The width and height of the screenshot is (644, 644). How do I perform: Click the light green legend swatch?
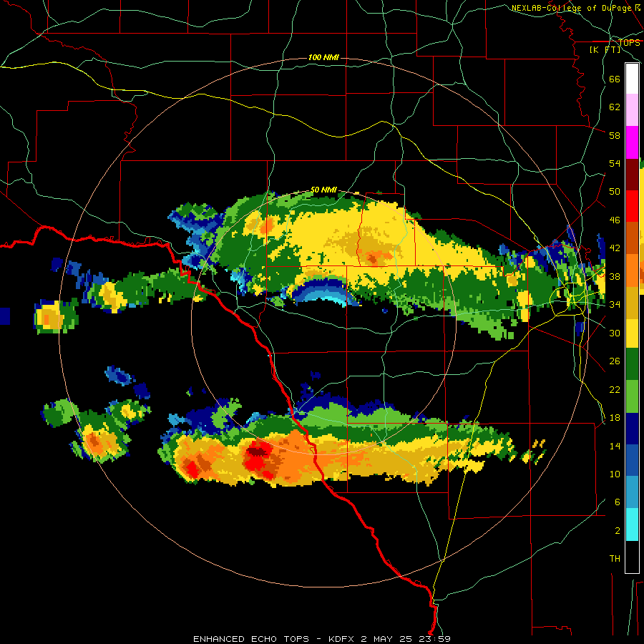(x=632, y=396)
